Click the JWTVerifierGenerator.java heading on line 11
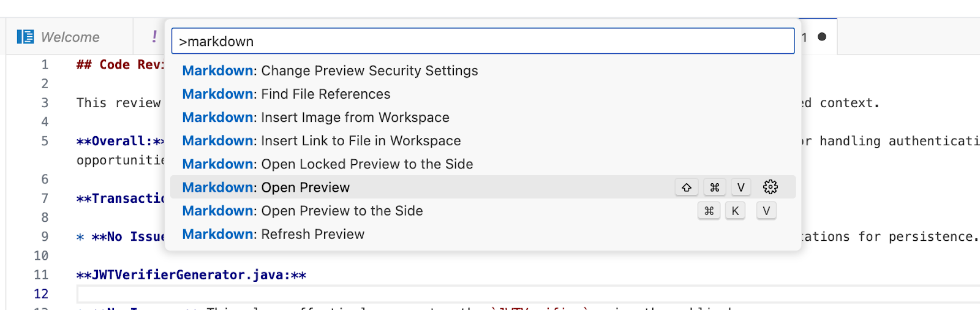This screenshot has height=310, width=980. 191,275
